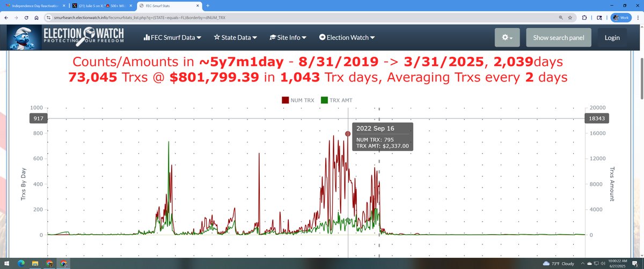Click the site info icon in address bar
The image size is (644, 269).
(x=48, y=17)
